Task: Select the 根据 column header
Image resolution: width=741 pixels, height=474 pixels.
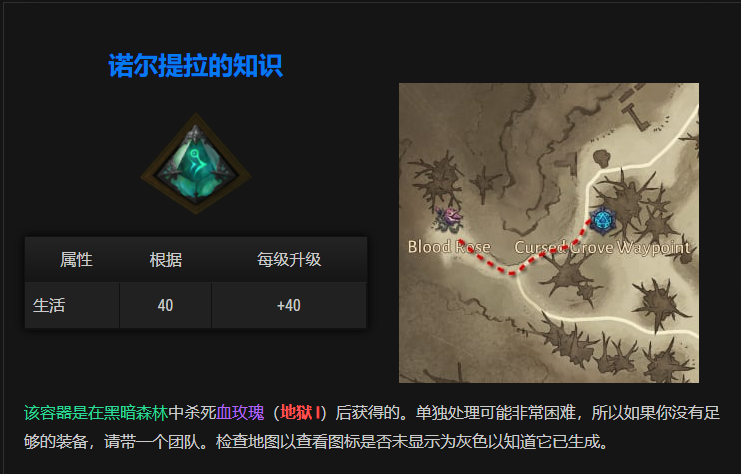Action: point(166,259)
